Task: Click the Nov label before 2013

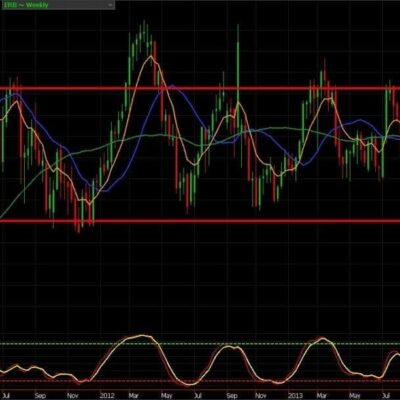Action: 261,396
